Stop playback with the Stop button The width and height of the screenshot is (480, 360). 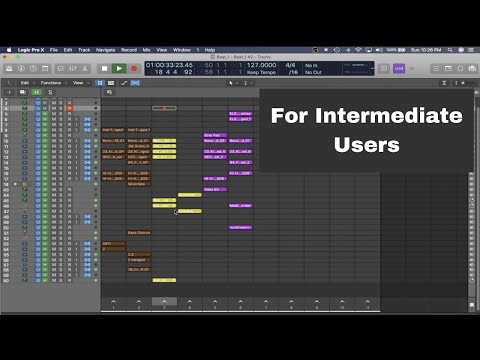pos(104,69)
